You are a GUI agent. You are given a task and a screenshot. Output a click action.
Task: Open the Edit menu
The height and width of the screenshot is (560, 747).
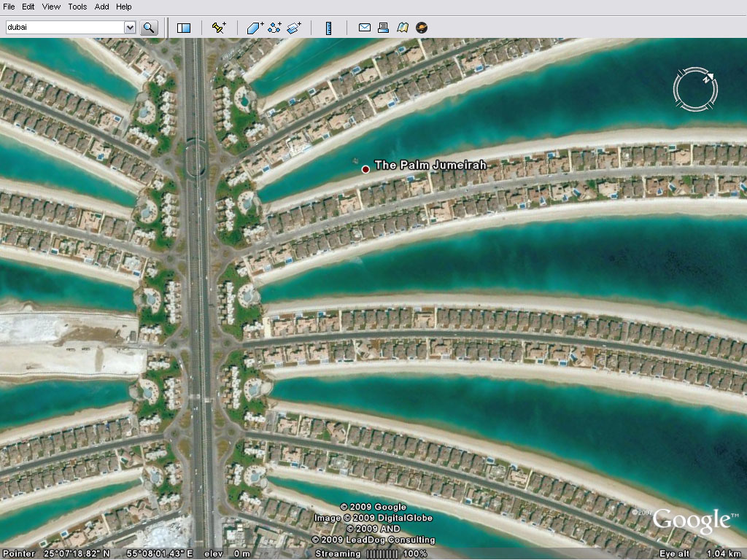28,7
